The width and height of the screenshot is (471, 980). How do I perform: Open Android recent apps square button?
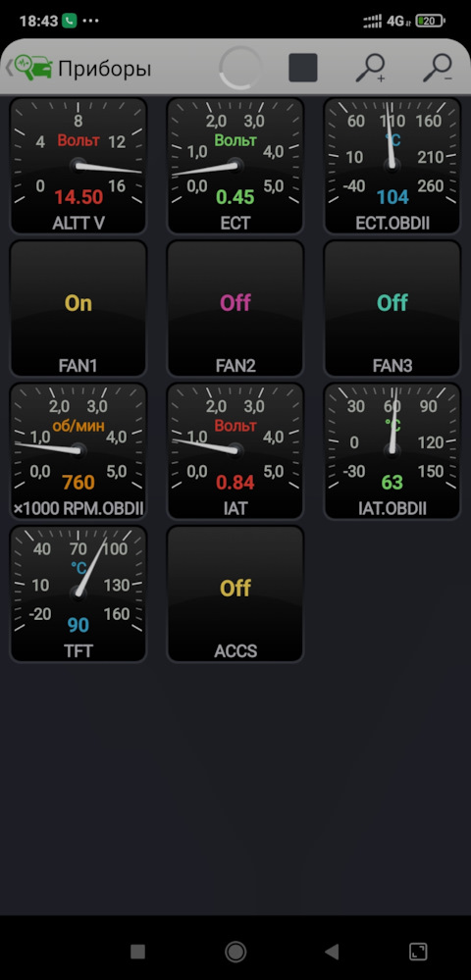(x=137, y=952)
